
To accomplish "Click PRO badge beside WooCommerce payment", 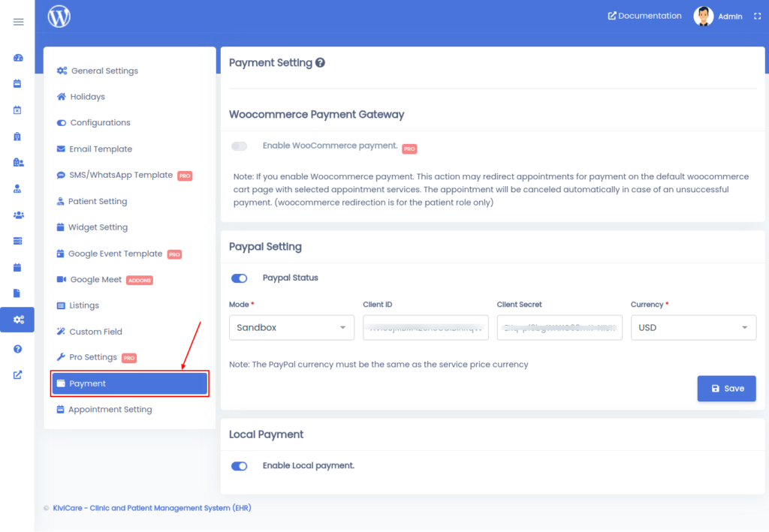I will point(409,149).
